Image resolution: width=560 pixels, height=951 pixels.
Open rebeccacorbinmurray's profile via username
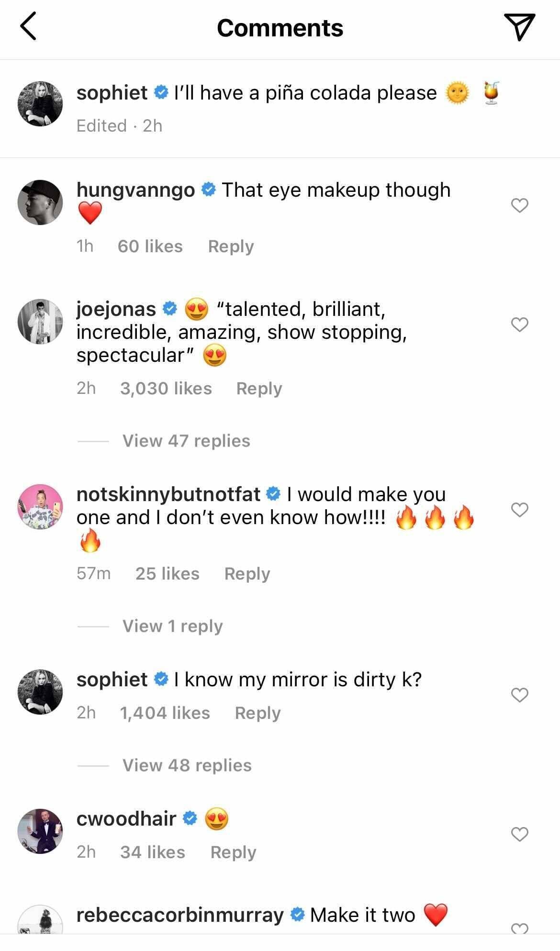point(180,915)
